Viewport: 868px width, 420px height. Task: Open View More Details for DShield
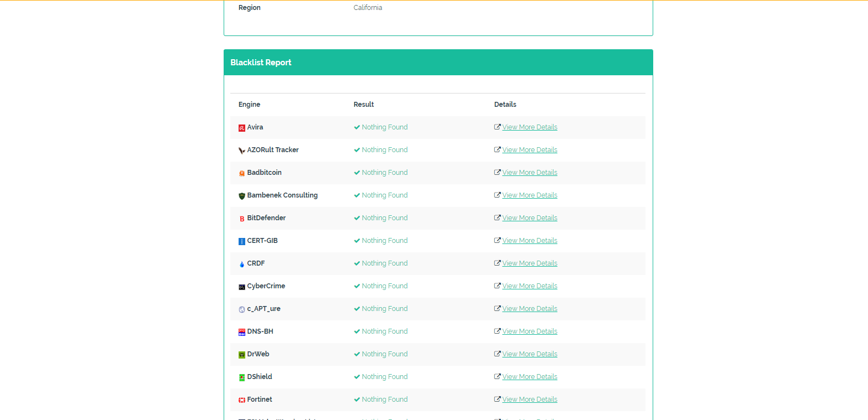point(530,377)
